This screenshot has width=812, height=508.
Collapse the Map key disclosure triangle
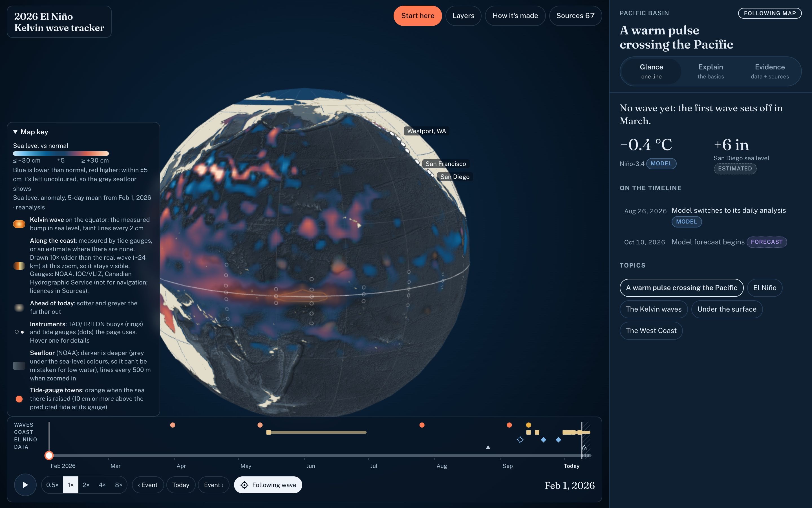tap(16, 132)
